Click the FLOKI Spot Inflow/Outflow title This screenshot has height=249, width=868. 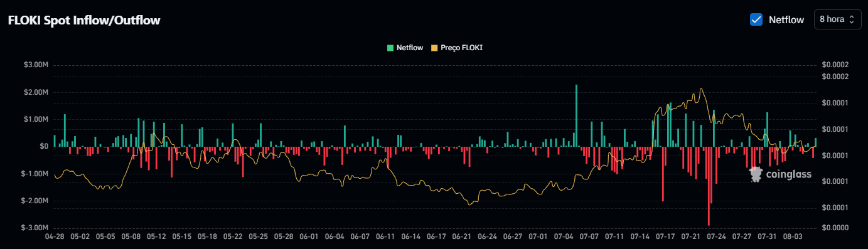(84, 20)
